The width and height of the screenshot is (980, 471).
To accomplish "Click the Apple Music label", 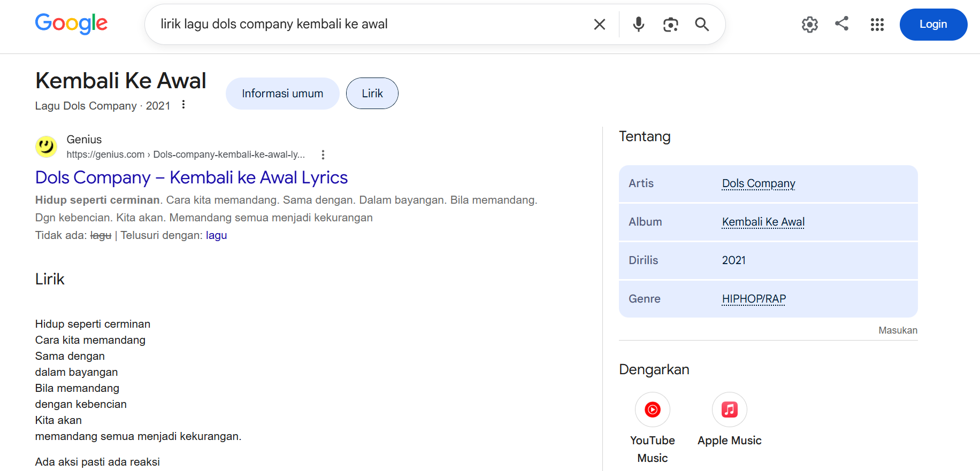I will point(730,441).
